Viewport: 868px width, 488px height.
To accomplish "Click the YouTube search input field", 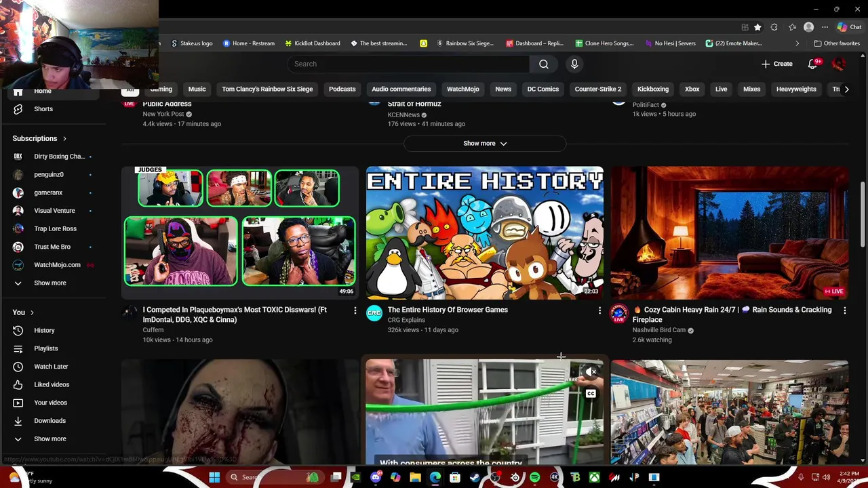I will click(x=408, y=64).
